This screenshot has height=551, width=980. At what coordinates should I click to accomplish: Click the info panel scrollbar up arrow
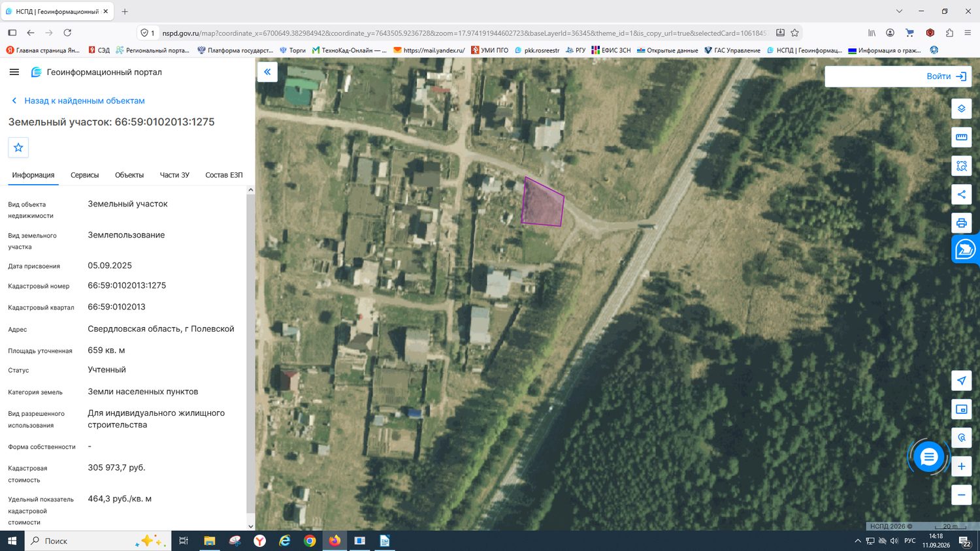coord(251,190)
